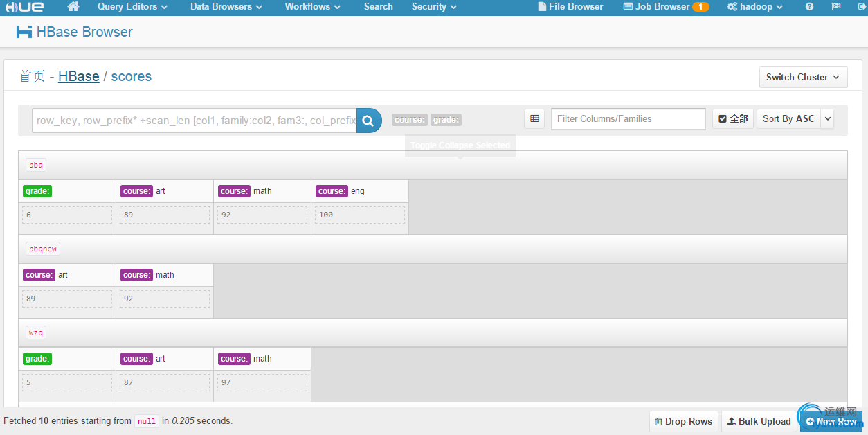Edit bbqnew's art value 89

point(67,299)
